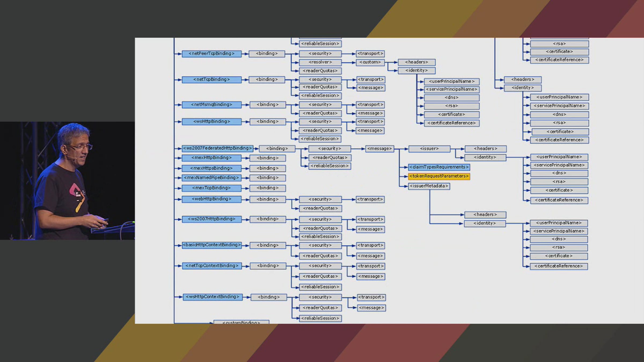Select the netTcpContextBinding node
Screen dimensions: 644x362
pyautogui.click(x=211, y=266)
